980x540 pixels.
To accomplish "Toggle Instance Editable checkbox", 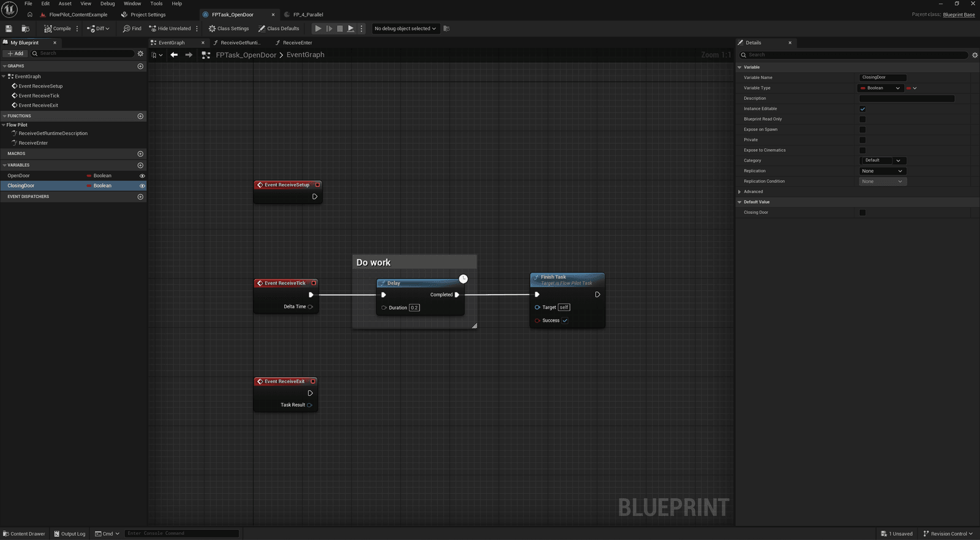I will click(862, 109).
